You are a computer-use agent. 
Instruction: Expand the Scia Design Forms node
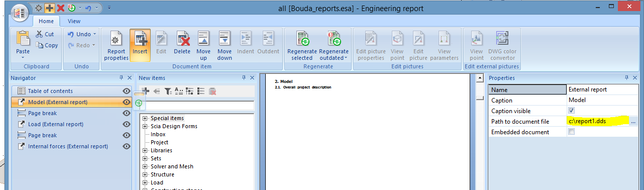145,126
